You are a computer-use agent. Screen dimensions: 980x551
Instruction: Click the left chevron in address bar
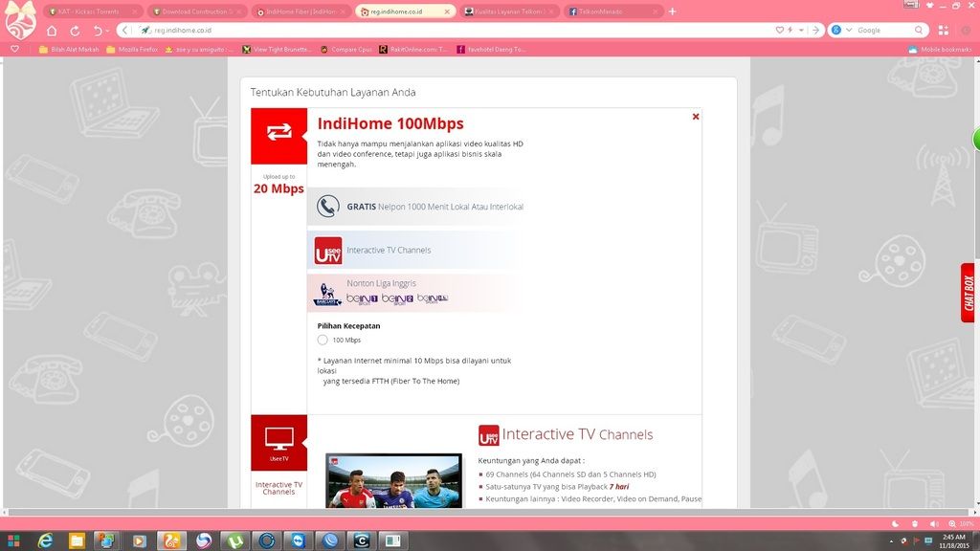(125, 30)
